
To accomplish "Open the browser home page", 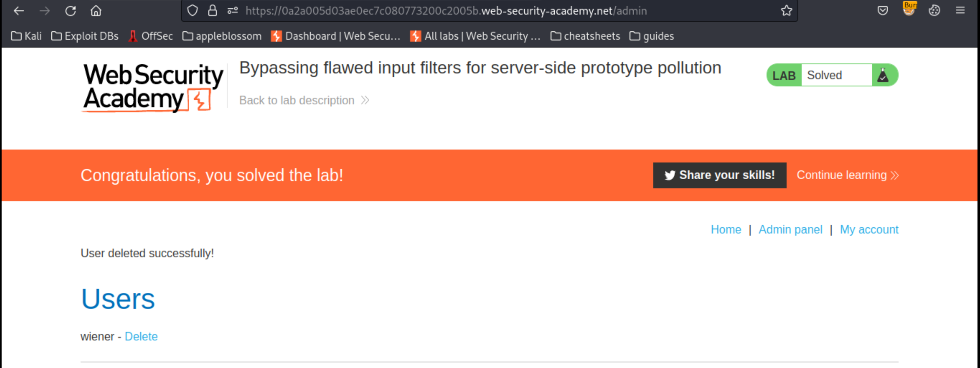I will [x=96, y=11].
